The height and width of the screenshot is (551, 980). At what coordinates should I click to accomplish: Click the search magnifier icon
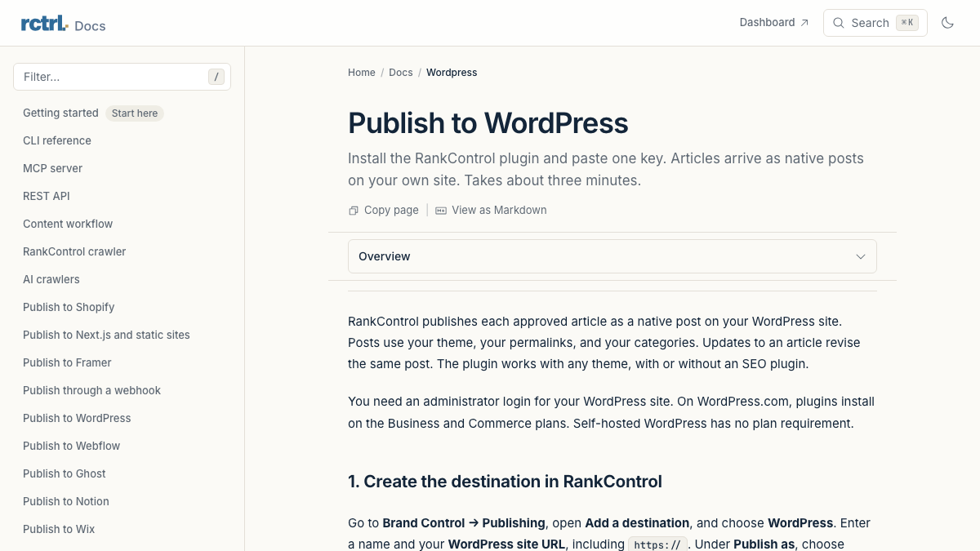click(x=838, y=23)
